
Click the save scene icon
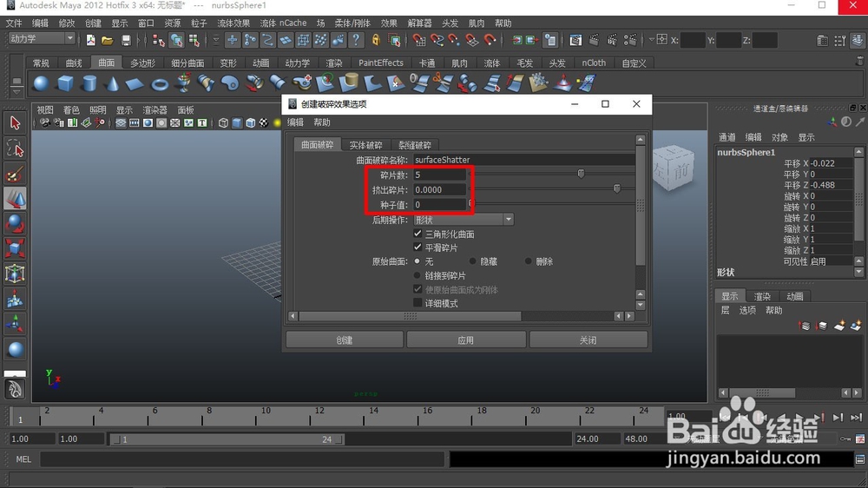tap(126, 40)
